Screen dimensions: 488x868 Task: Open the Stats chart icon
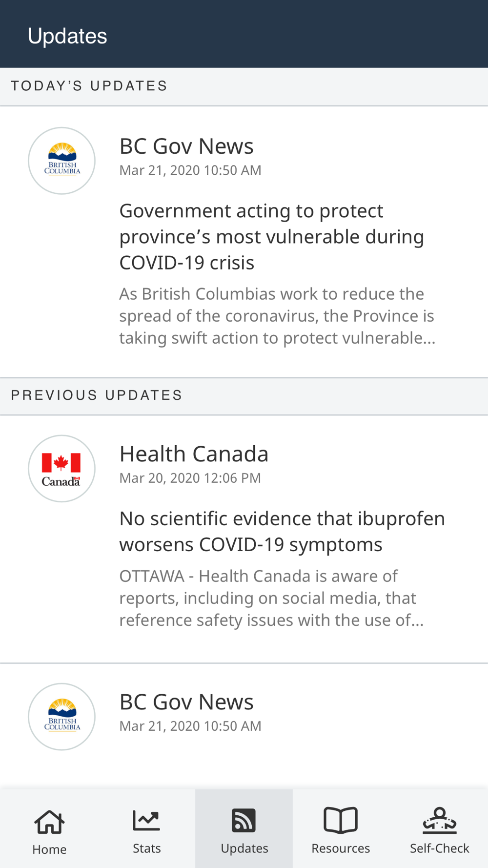pyautogui.click(x=146, y=820)
